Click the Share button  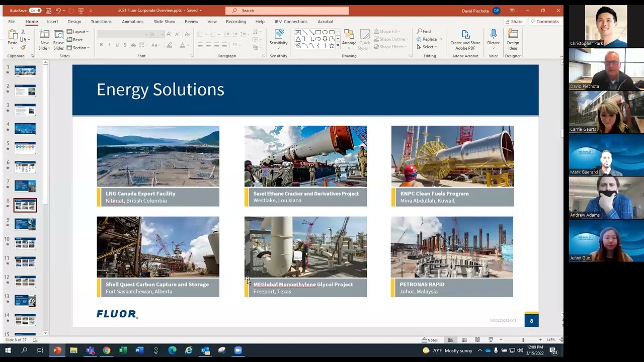click(x=514, y=22)
